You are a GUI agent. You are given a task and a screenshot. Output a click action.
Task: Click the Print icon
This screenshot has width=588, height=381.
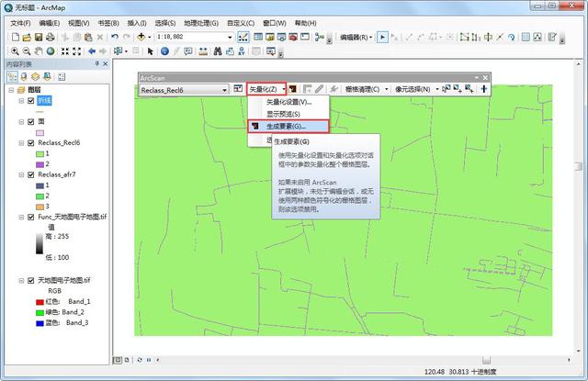click(x=50, y=37)
